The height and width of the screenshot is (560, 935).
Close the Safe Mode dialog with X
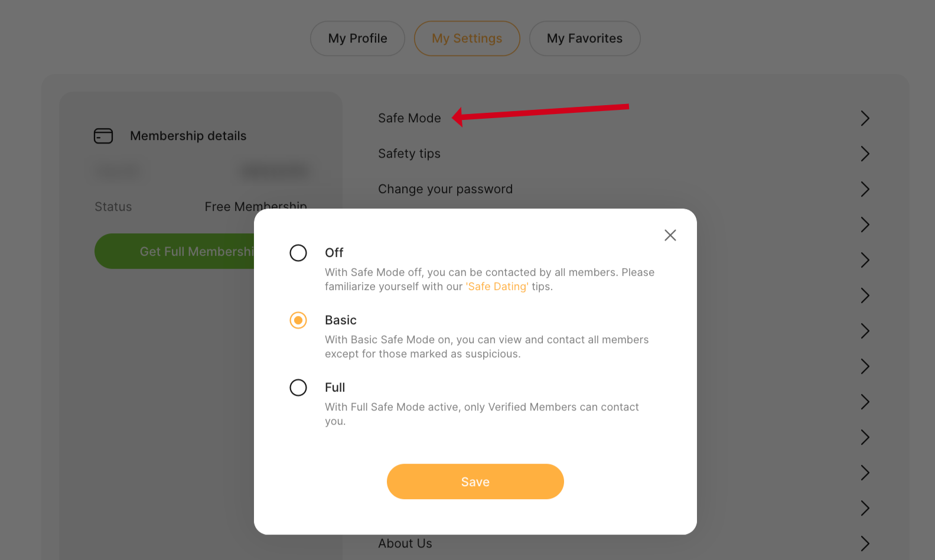coord(670,235)
